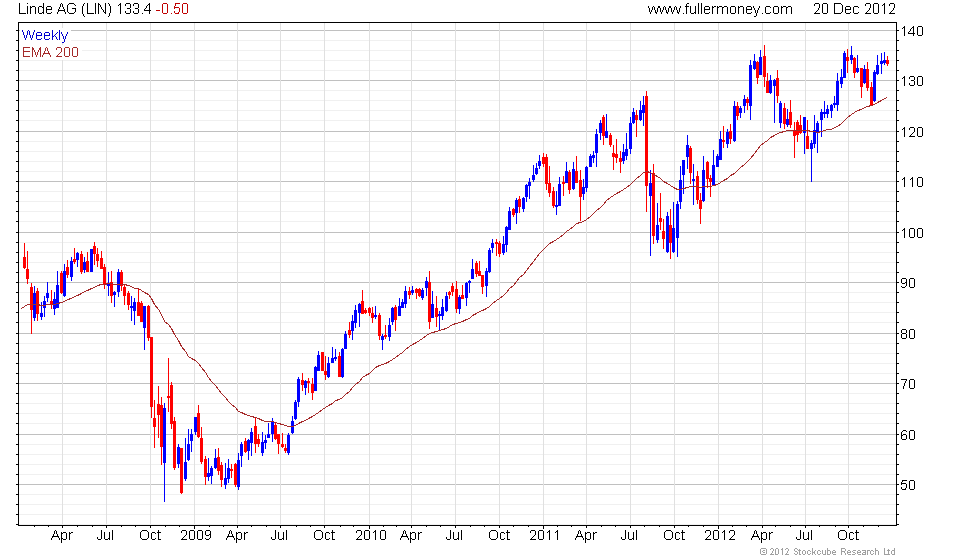Screen dimensions: 980x560
Task: Click the '60' price axis label
Action: (908, 434)
